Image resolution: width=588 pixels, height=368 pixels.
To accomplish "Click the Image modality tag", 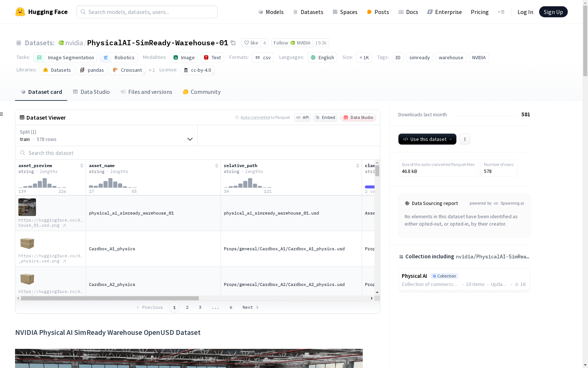I will click(x=184, y=57).
